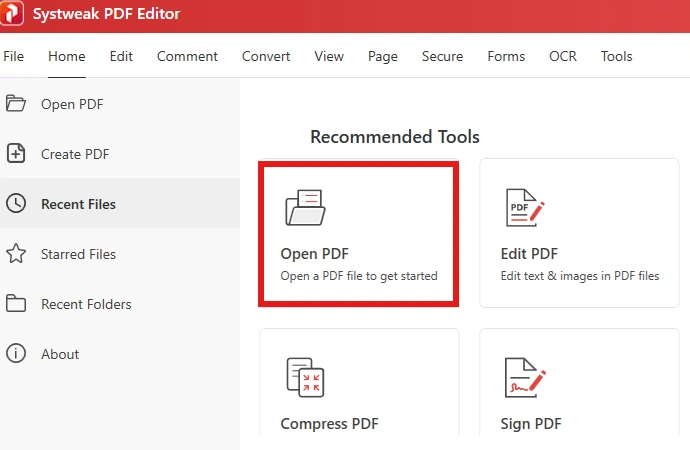Image resolution: width=690 pixels, height=450 pixels.
Task: Click the Compress PDF card title
Action: (329, 424)
